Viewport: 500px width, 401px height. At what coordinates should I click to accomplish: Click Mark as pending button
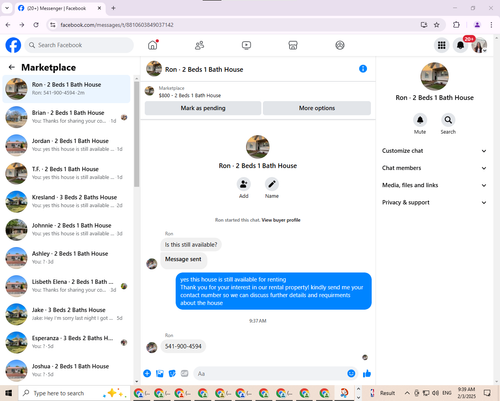coord(203,108)
